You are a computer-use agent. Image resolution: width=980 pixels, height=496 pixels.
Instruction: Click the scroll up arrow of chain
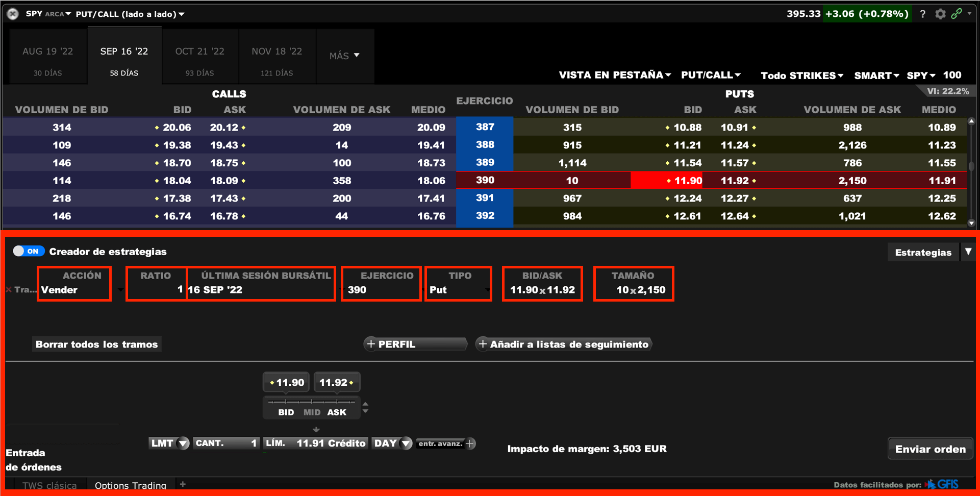971,121
